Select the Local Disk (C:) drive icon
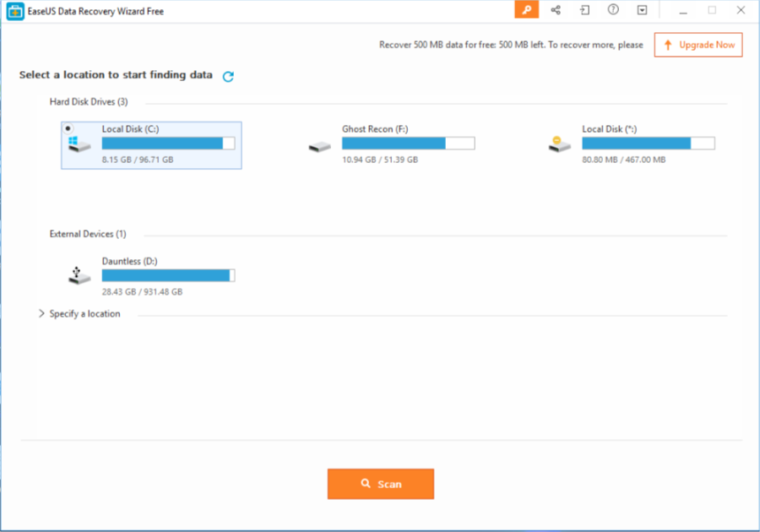 tap(79, 144)
